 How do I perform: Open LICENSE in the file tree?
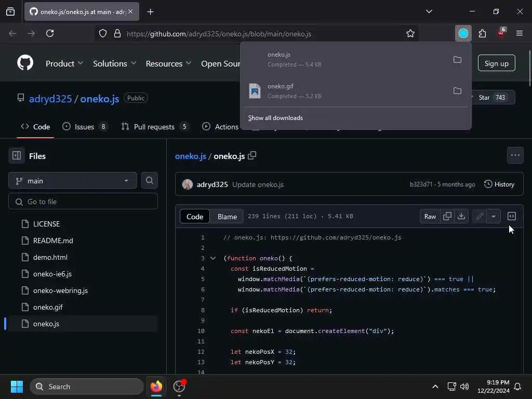coord(46,224)
